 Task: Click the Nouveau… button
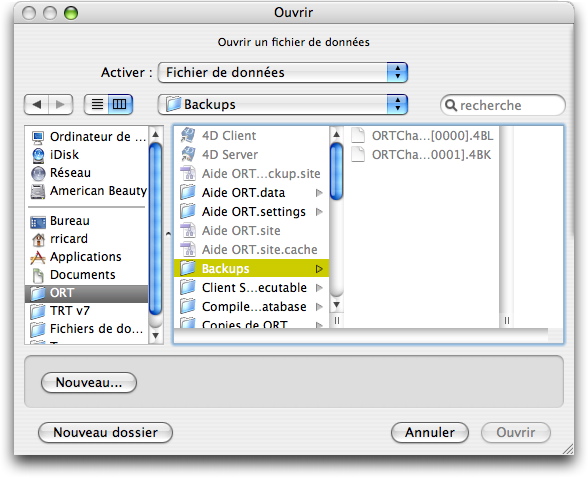tap(89, 382)
